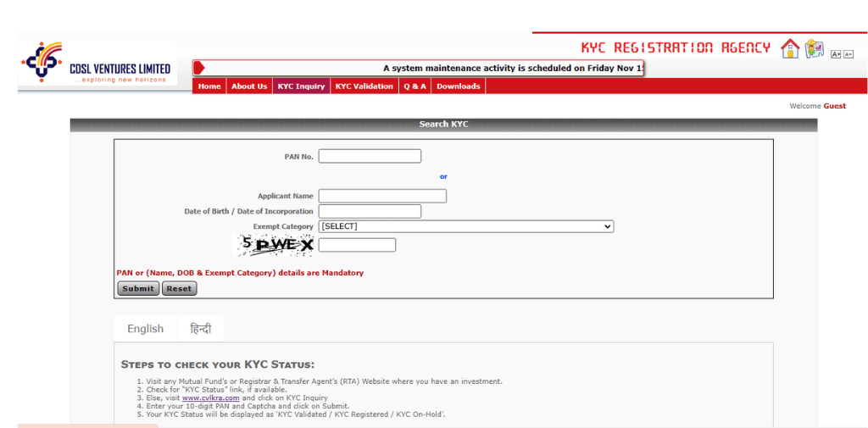Open the Downloads menu
Viewport: 868px width, 428px height.
(x=459, y=86)
